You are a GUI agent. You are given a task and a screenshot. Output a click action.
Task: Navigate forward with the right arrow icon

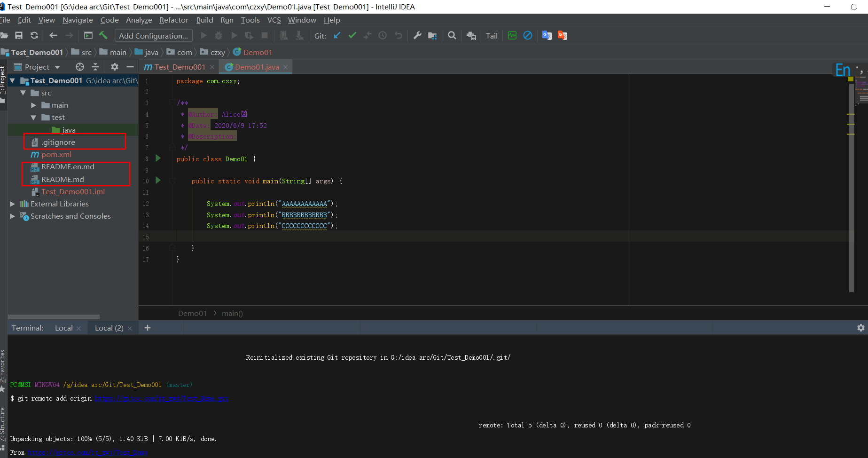pos(69,35)
